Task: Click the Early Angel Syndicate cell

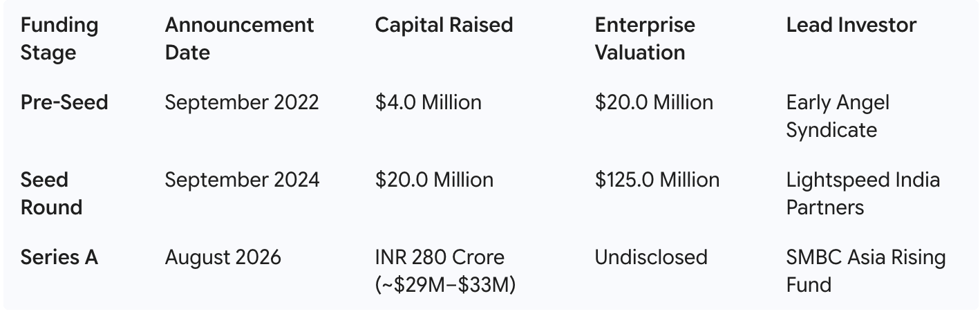Action: pyautogui.click(x=838, y=116)
